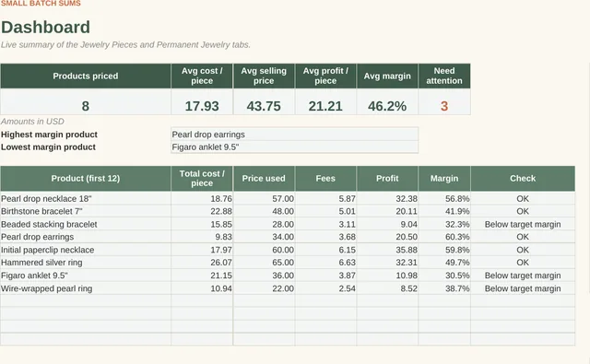Click the Avg profit / piece header
This screenshot has width=590, height=364.
(325, 76)
